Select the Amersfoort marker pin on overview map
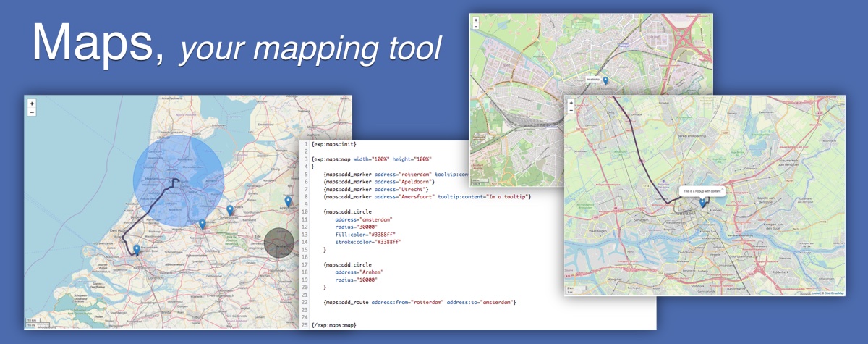 pyautogui.click(x=230, y=210)
